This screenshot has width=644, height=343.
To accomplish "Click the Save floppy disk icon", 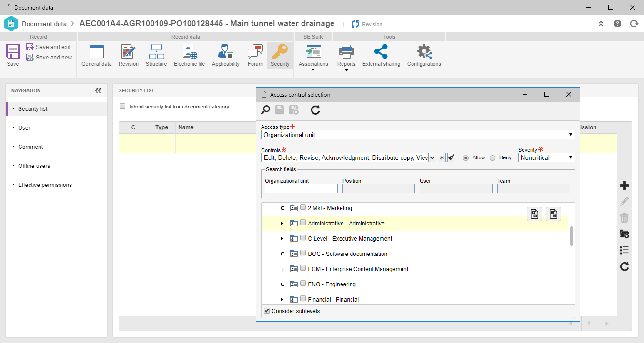I will tap(13, 51).
